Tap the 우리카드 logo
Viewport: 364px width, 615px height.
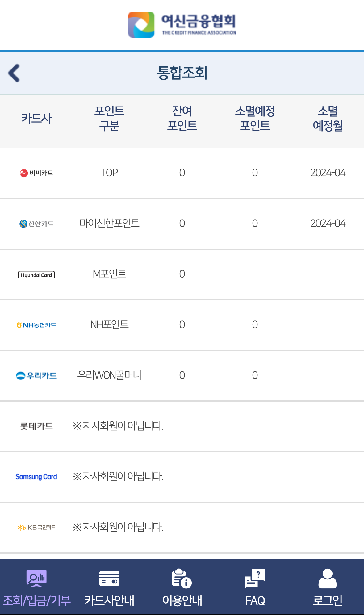click(36, 375)
